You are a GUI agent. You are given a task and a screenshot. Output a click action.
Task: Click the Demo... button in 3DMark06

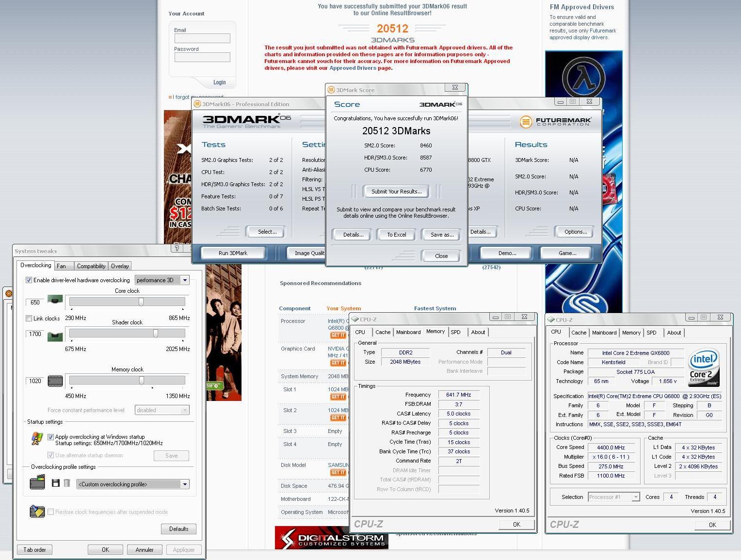click(507, 253)
